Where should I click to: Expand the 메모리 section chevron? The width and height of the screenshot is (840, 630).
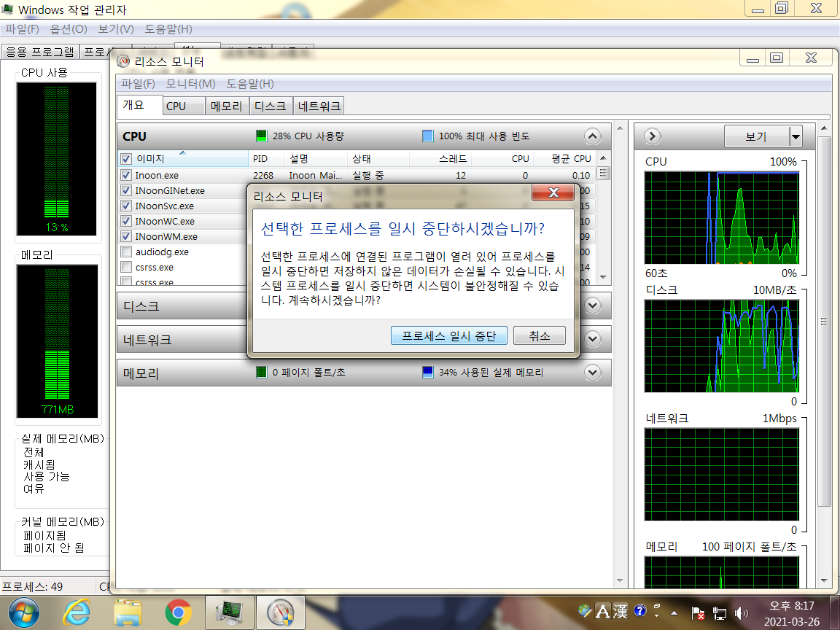click(x=592, y=373)
